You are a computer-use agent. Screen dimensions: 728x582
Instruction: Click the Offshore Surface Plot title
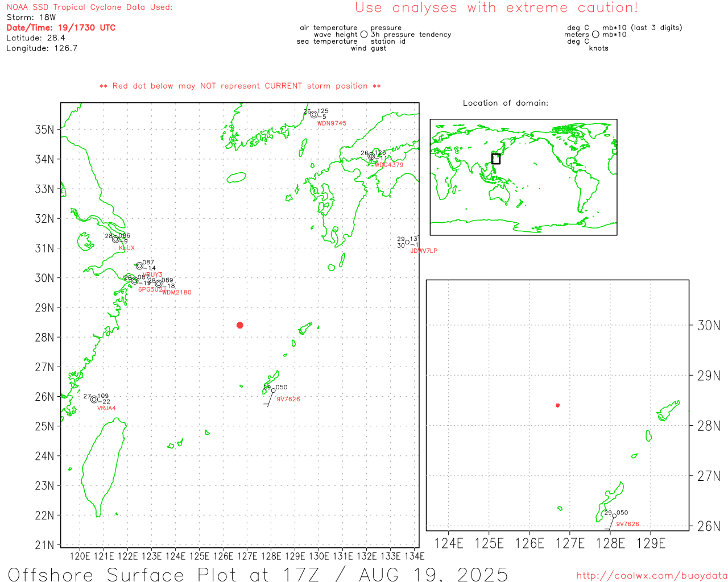[258, 575]
